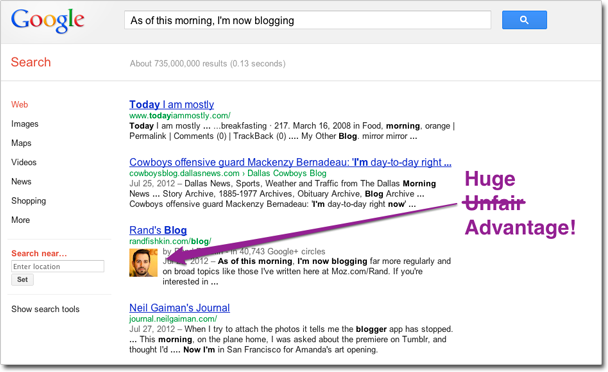Viewport: 608px width, 372px height.
Task: Open the 'Today I am mostly' result
Action: click(x=171, y=104)
